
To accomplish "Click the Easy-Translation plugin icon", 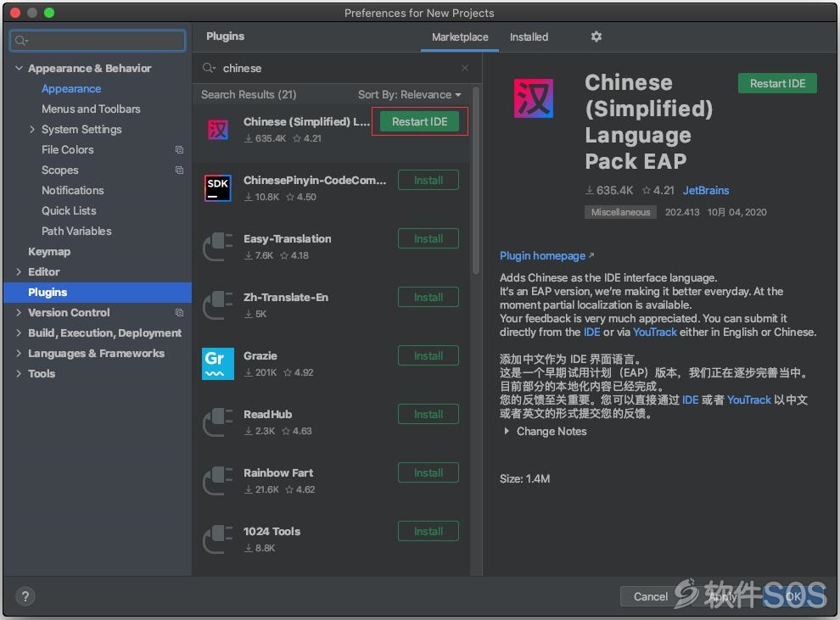I will click(218, 246).
